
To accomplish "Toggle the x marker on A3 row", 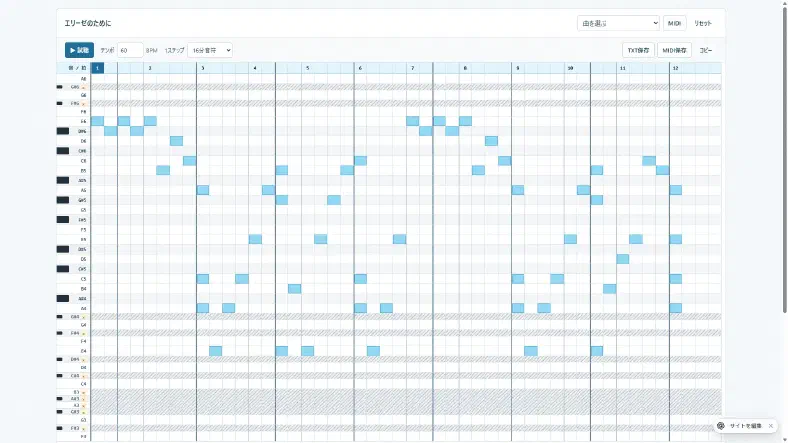I will [x=84, y=406].
